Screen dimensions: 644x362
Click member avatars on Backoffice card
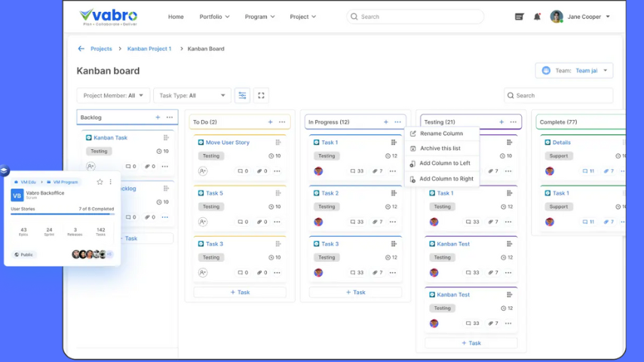92,254
